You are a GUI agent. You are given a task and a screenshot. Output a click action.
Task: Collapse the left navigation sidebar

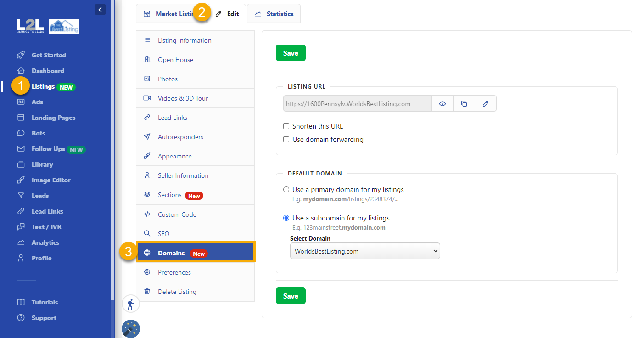(100, 9)
